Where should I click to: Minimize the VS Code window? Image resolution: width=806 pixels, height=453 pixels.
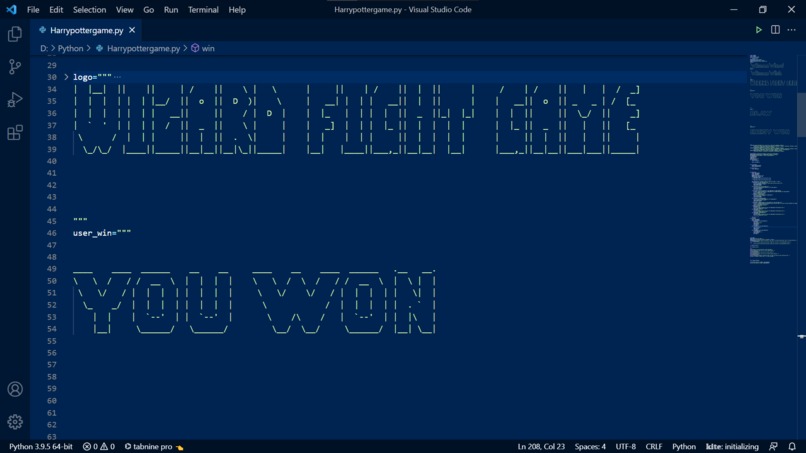(x=734, y=9)
